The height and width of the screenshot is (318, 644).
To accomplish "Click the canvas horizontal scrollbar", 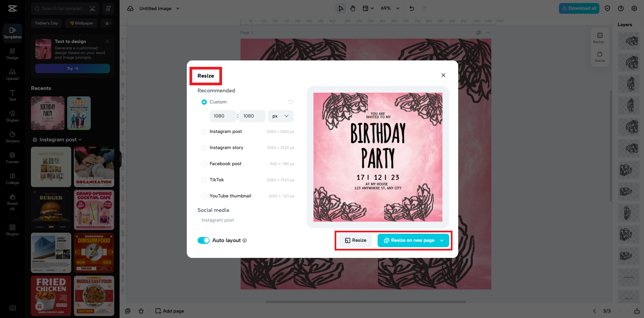I will click(x=366, y=302).
